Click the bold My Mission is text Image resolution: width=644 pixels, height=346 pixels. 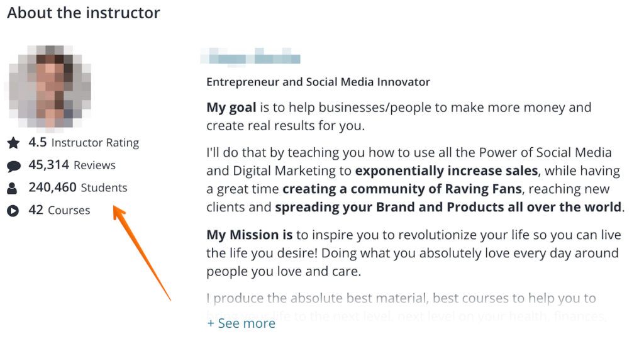(249, 235)
